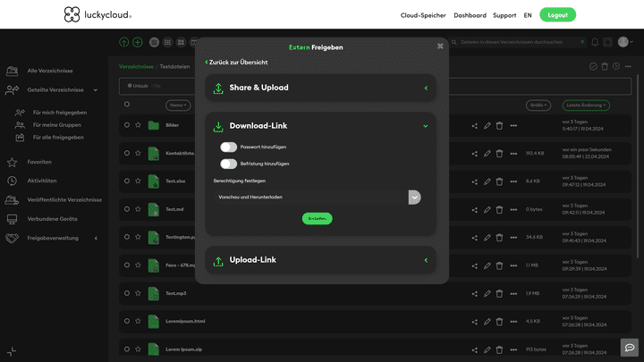The width and height of the screenshot is (644, 362).
Task: Click share icon in the Bilder row
Action: (475, 125)
